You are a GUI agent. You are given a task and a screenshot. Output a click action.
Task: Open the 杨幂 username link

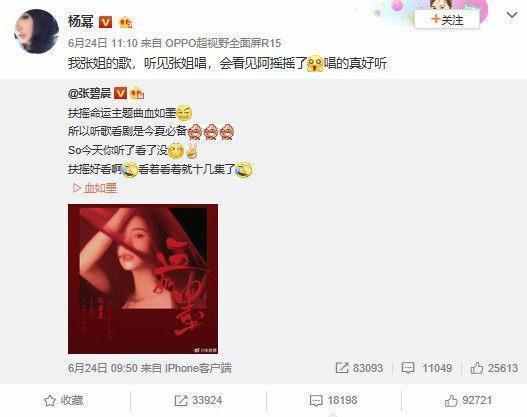pyautogui.click(x=81, y=22)
